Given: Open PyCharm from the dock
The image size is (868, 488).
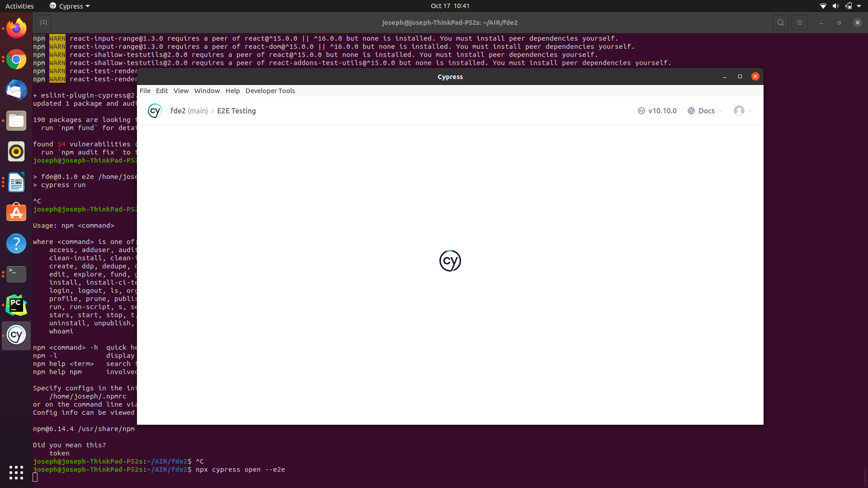Looking at the screenshot, I should 16,305.
